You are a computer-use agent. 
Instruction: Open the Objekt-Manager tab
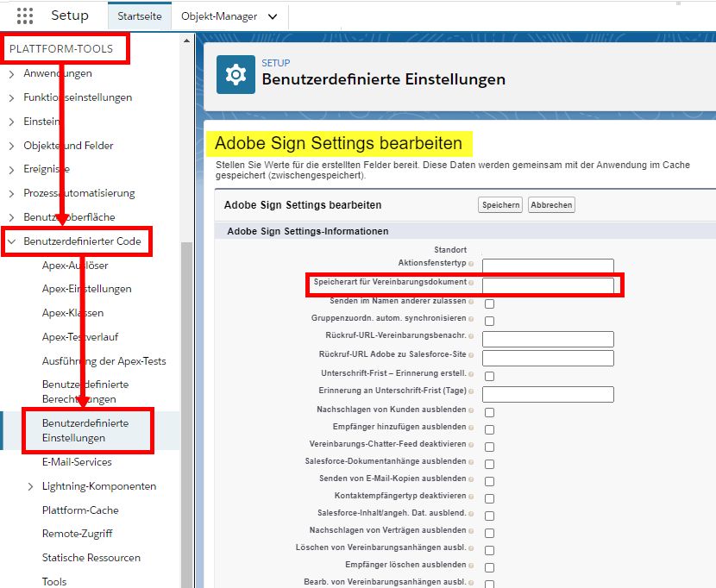tap(219, 16)
